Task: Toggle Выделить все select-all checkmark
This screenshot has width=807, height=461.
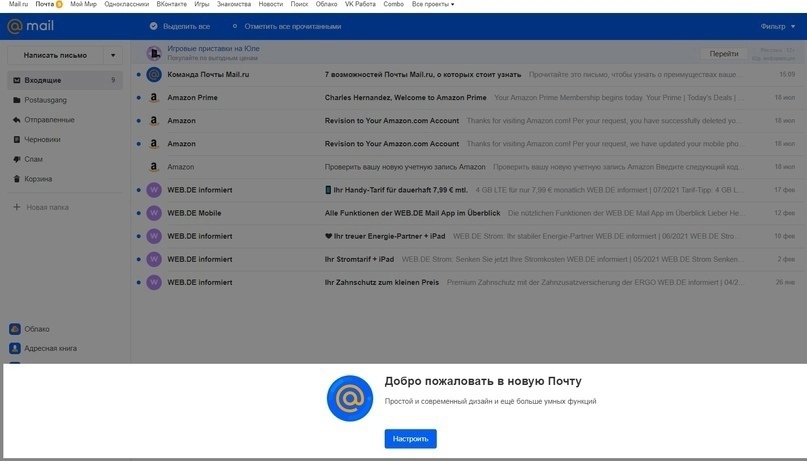Action: pos(153,27)
